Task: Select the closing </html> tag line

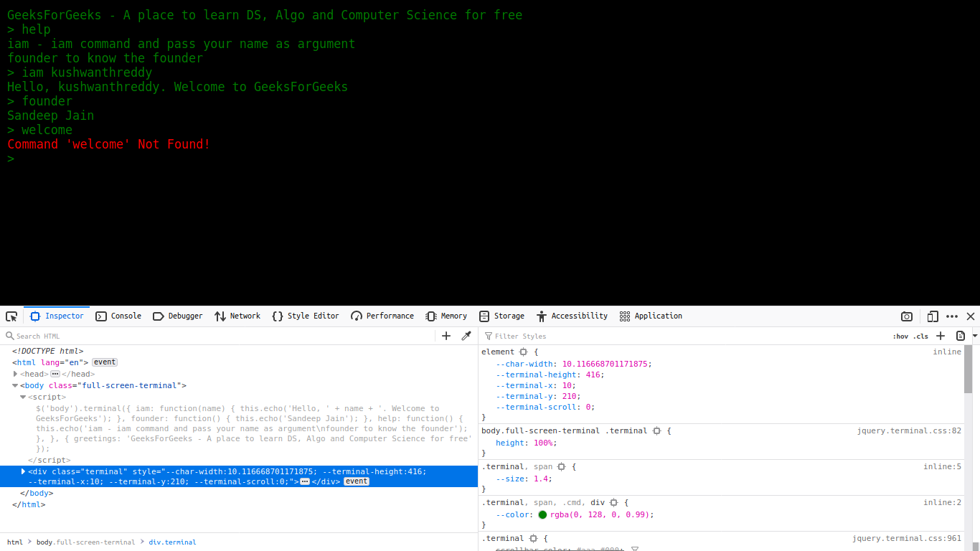Action: (x=29, y=504)
